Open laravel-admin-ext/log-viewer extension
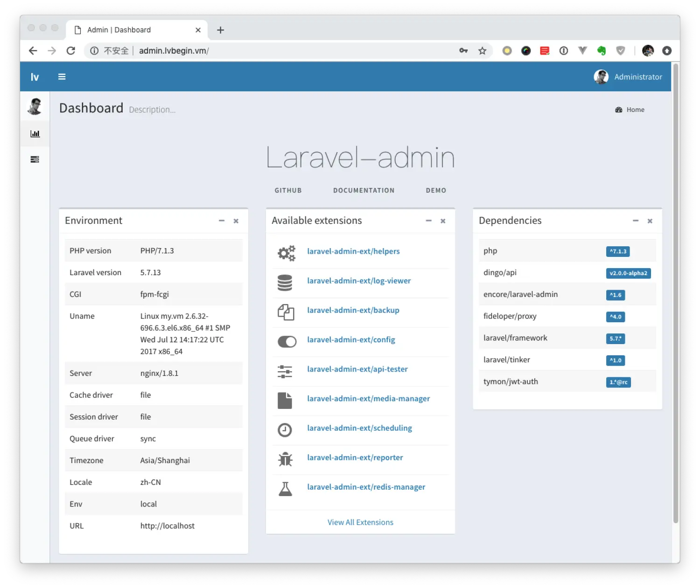700x588 pixels. 359,281
